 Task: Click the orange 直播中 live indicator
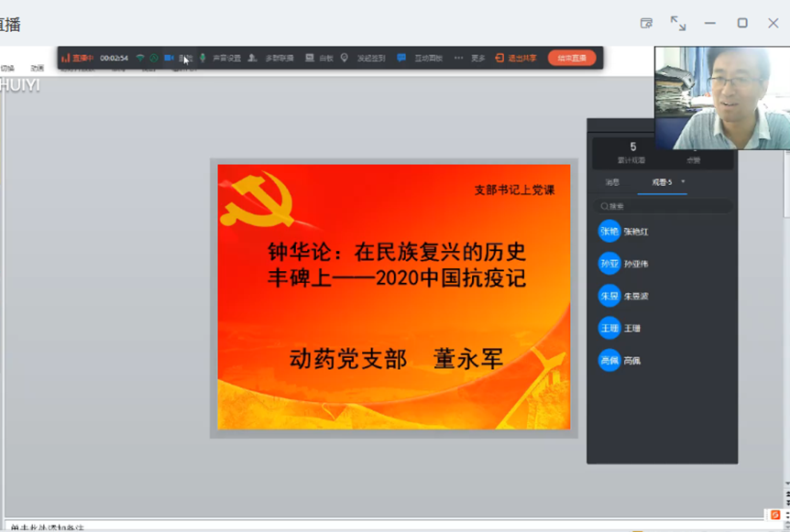[x=77, y=58]
